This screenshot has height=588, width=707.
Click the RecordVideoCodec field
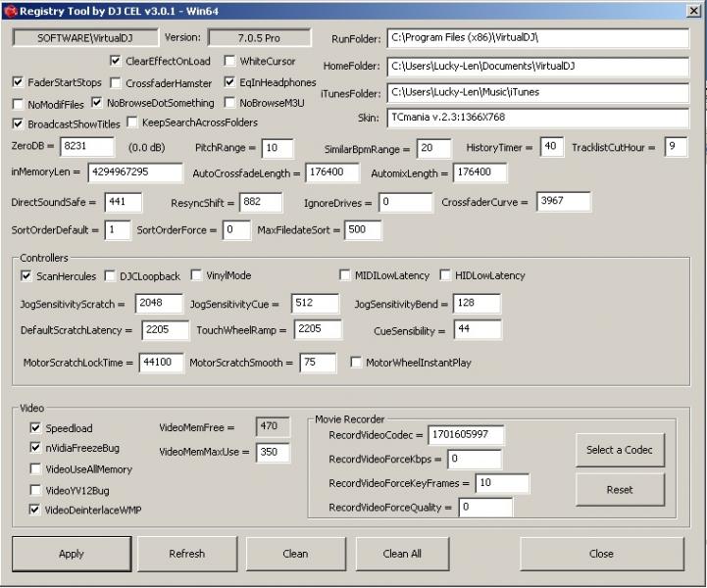(466, 435)
